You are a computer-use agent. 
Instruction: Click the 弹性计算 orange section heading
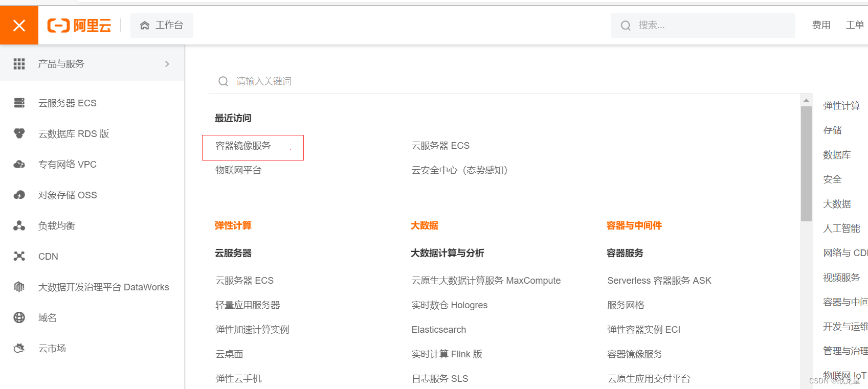(x=233, y=225)
